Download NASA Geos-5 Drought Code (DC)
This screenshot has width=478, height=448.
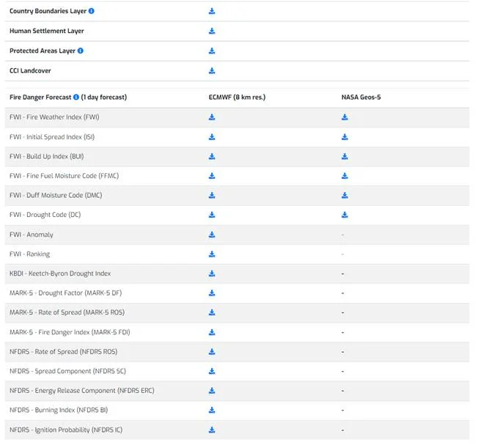(345, 215)
